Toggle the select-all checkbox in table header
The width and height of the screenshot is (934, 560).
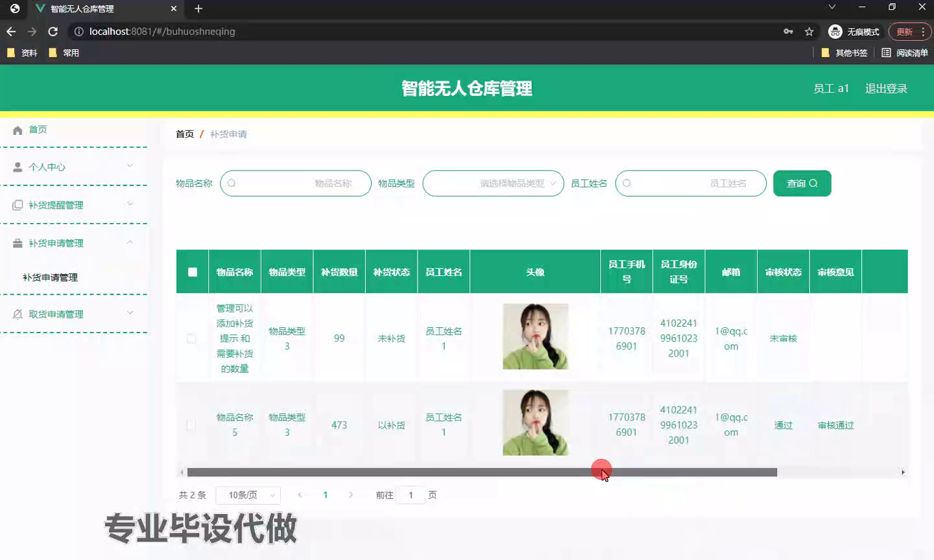click(x=193, y=272)
